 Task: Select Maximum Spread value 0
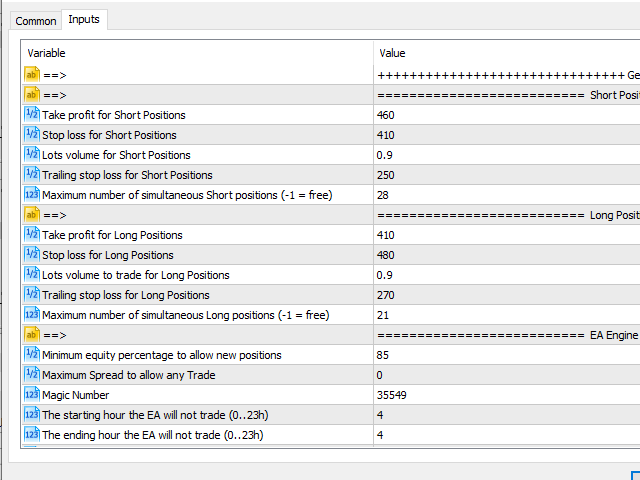380,375
